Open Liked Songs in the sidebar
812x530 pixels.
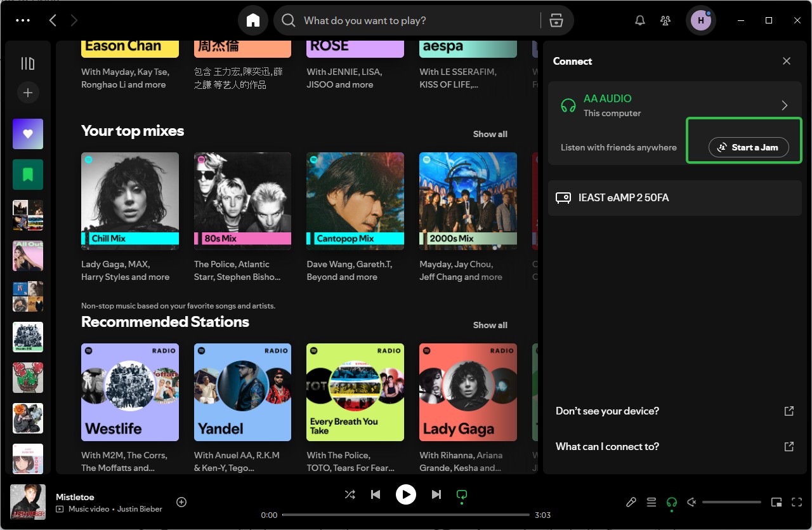28,134
